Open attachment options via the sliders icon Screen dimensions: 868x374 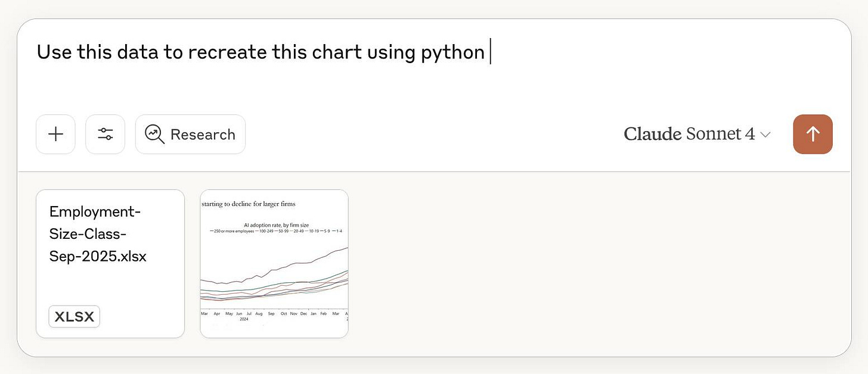pos(105,134)
